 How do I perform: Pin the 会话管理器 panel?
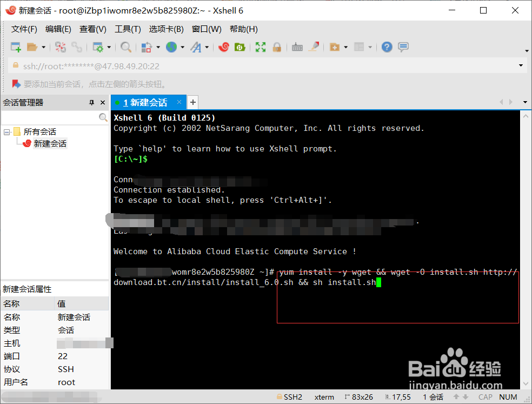(91, 103)
